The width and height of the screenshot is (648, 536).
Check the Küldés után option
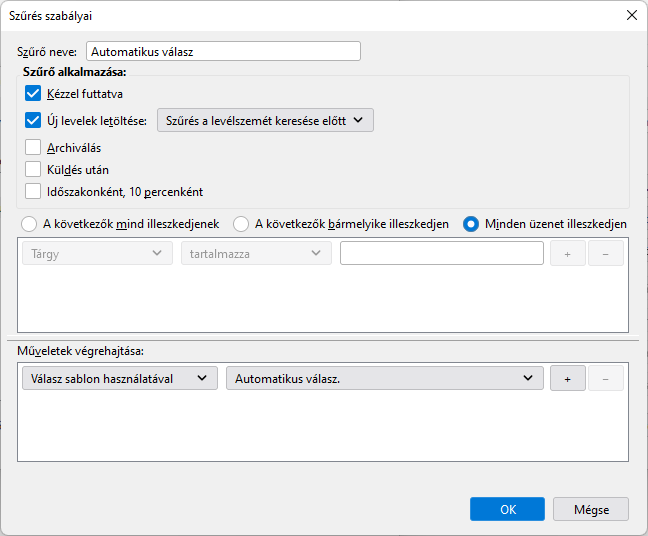33,170
